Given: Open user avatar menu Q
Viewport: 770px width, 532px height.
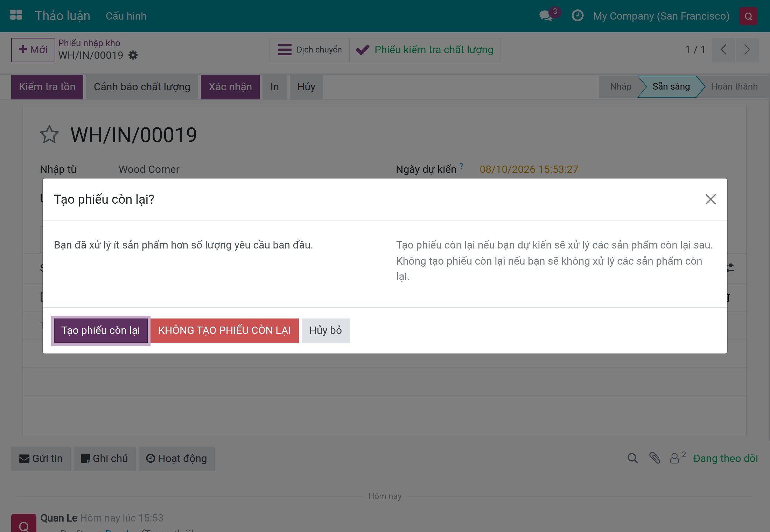Looking at the screenshot, I should click(x=748, y=16).
